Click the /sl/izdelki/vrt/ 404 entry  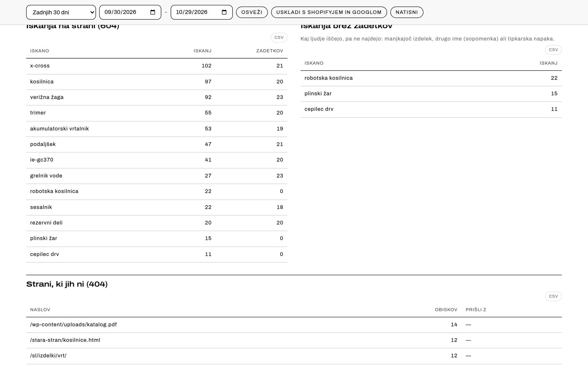pos(48,356)
